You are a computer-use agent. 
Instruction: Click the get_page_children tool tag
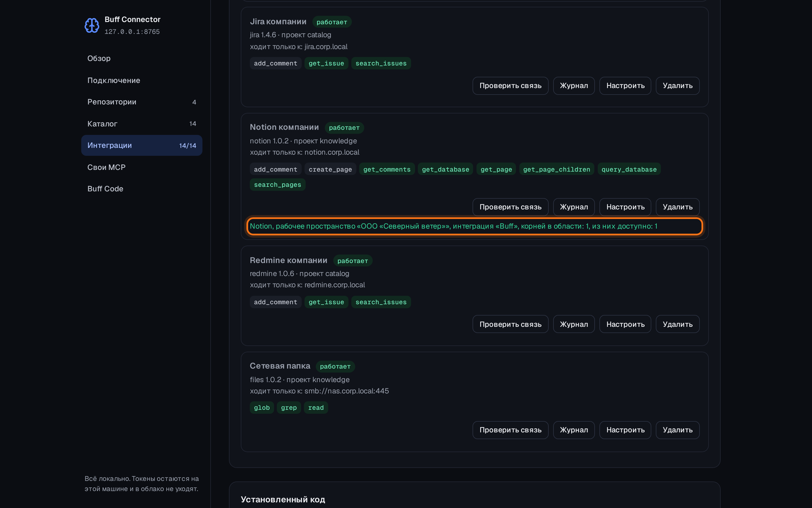[x=557, y=169]
